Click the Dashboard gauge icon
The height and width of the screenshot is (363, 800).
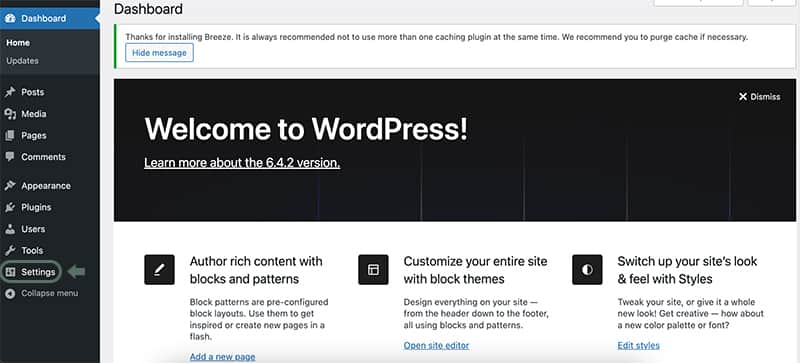[10, 18]
